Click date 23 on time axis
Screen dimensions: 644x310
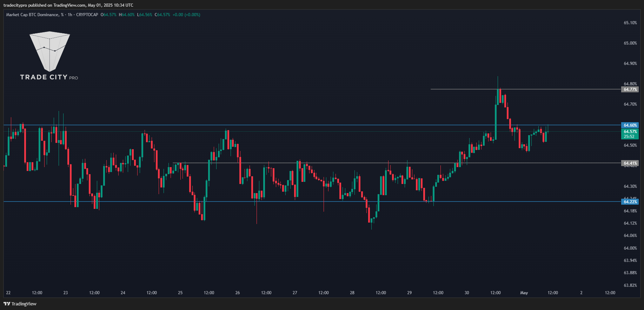66,293
